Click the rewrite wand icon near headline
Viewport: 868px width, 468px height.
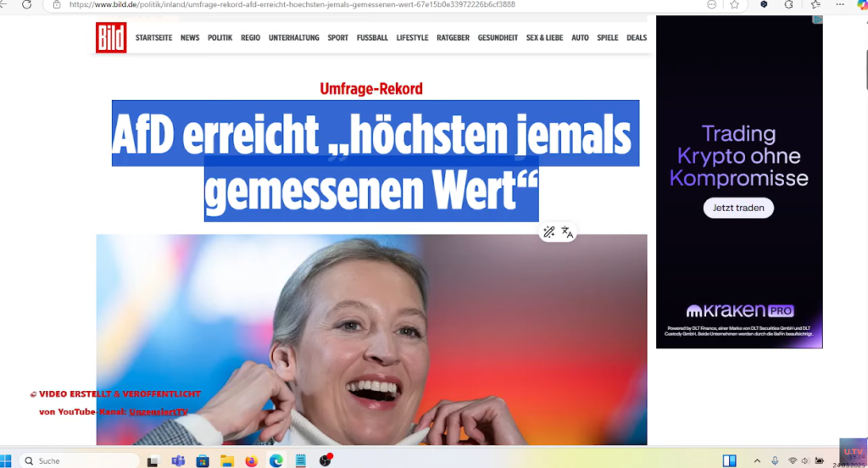(x=548, y=232)
